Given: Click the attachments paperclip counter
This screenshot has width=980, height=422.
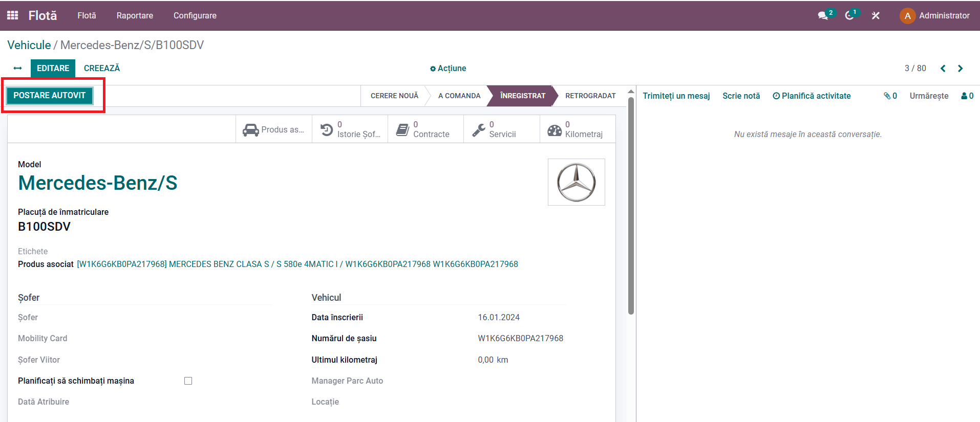Looking at the screenshot, I should point(890,96).
